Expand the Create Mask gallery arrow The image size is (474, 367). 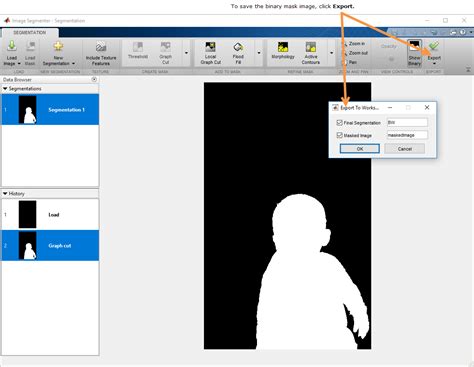pos(186,53)
